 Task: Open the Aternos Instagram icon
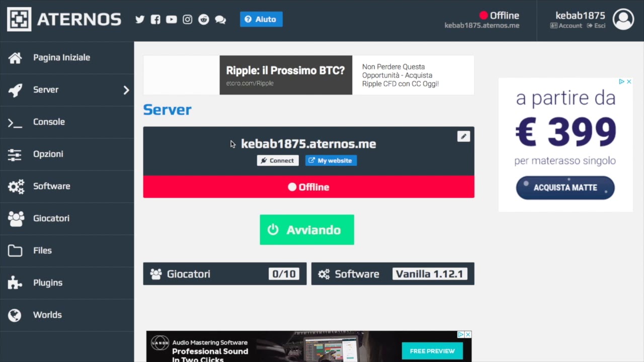(x=188, y=20)
